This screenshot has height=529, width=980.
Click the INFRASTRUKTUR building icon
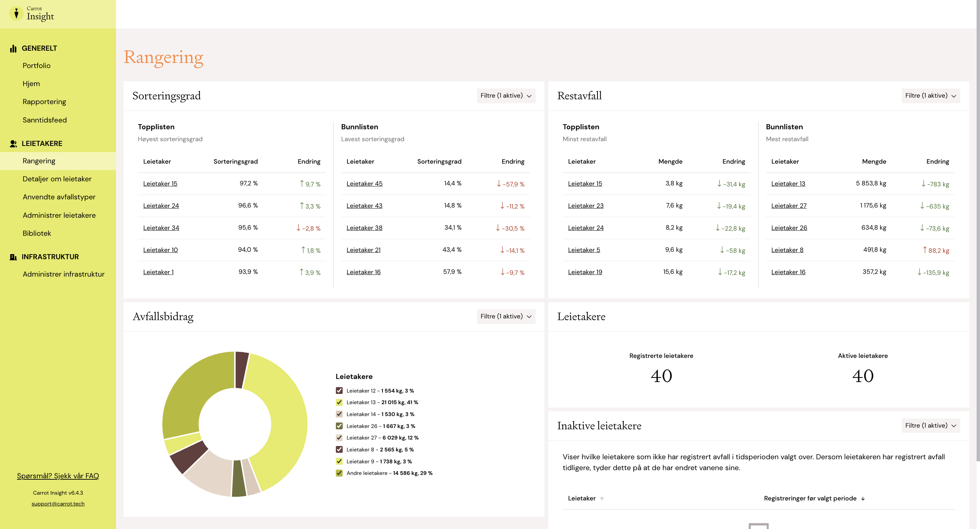coord(13,257)
